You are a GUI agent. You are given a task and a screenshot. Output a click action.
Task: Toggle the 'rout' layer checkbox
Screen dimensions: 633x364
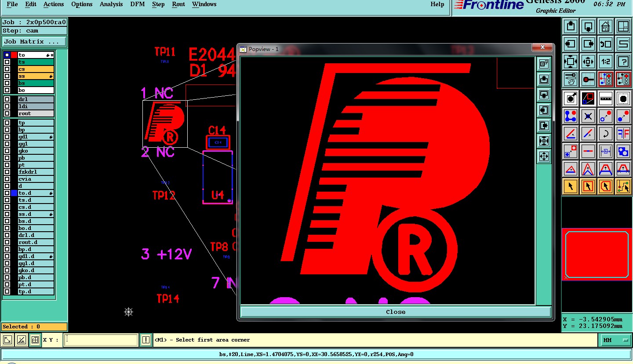tap(7, 113)
